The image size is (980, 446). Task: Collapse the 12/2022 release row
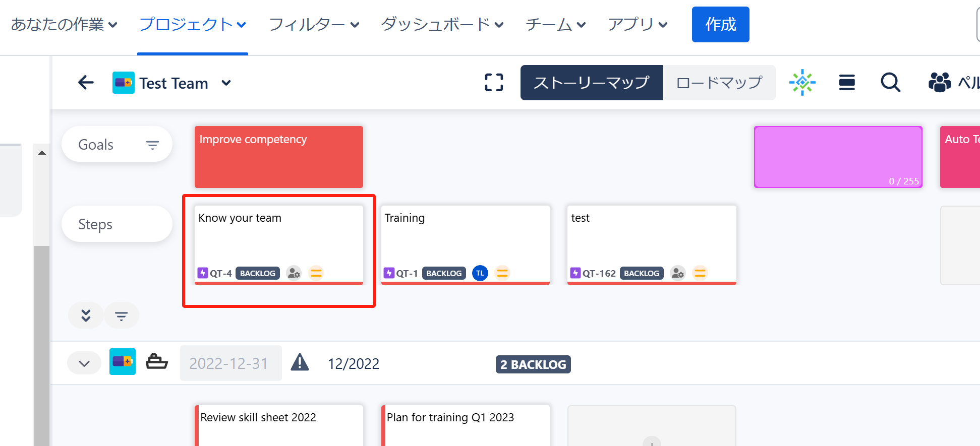[x=84, y=363]
